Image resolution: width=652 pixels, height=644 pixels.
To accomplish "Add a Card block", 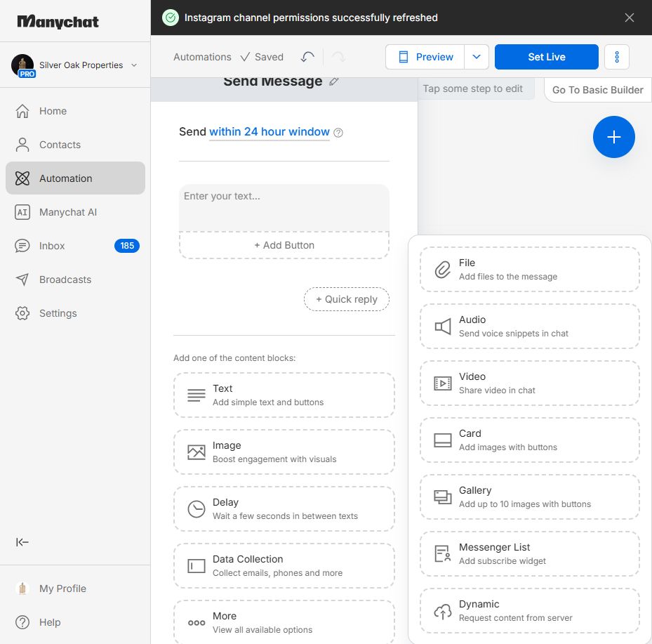I will [x=530, y=440].
